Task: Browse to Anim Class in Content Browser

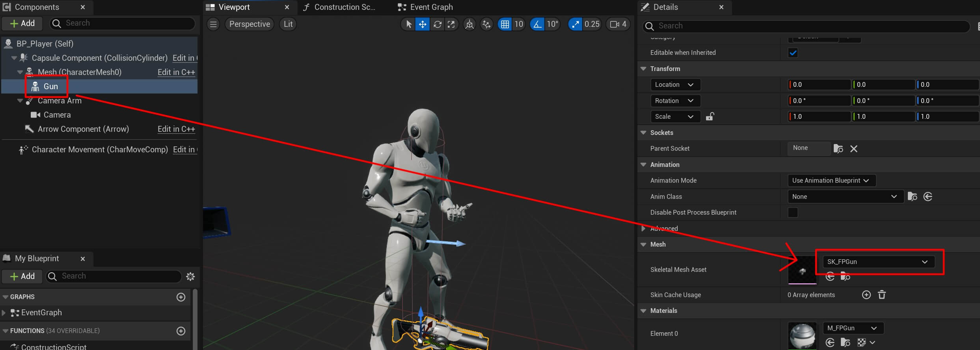Action: coord(912,197)
